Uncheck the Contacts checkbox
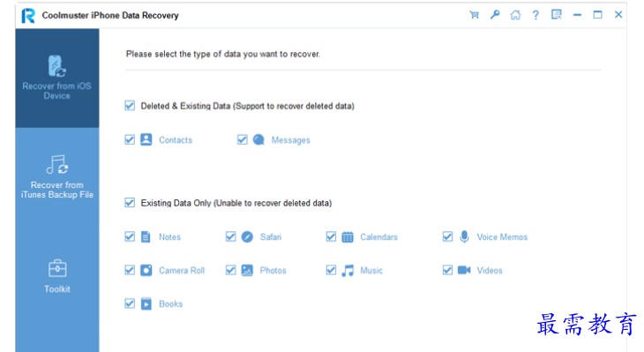This screenshot has width=644, height=352. (130, 139)
